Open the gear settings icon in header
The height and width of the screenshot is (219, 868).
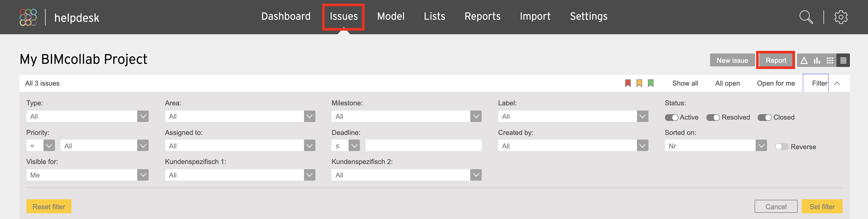pyautogui.click(x=841, y=17)
